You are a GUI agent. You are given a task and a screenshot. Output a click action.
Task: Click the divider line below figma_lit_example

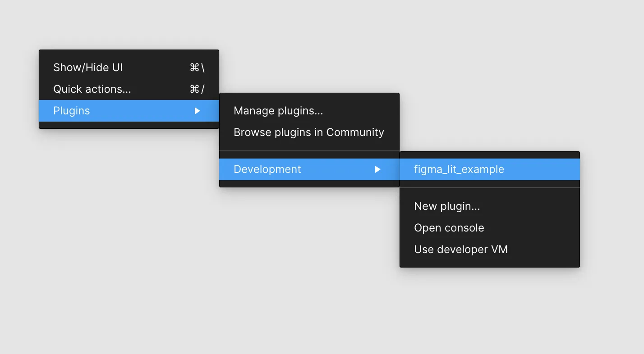point(490,188)
